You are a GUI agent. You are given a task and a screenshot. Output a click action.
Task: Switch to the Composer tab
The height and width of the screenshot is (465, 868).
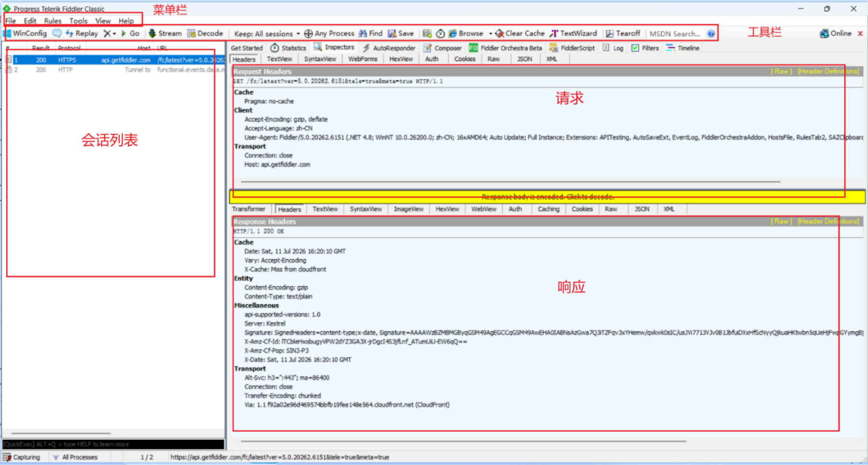(442, 48)
